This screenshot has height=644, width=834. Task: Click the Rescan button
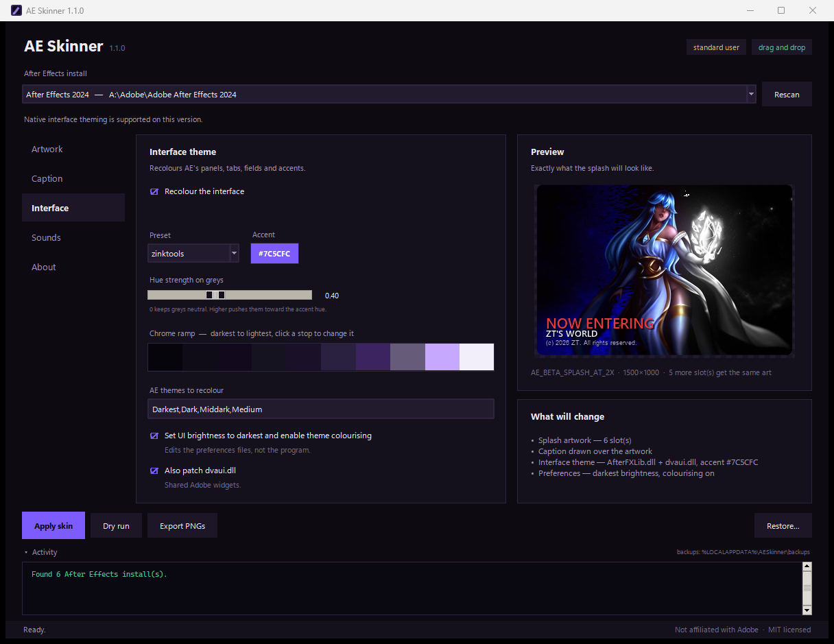click(787, 95)
